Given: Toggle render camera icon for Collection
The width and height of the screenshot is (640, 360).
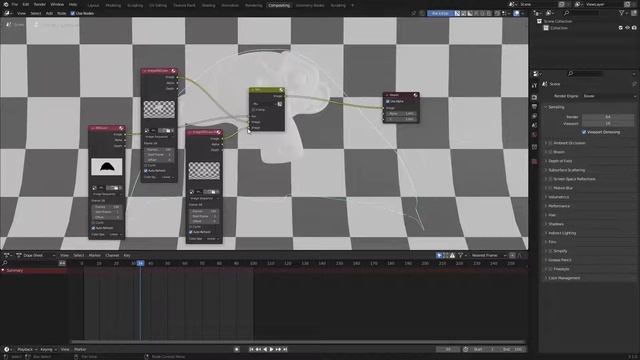Looking at the screenshot, I should [634, 28].
